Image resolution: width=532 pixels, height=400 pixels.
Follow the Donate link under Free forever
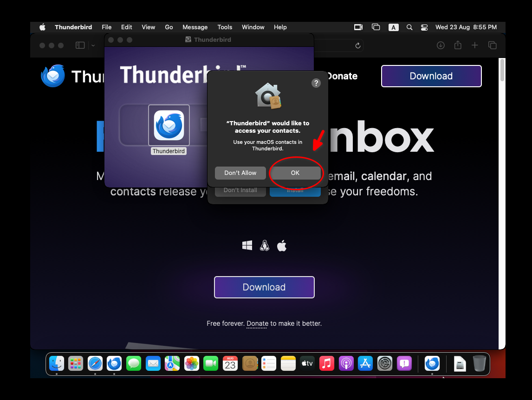tap(257, 323)
